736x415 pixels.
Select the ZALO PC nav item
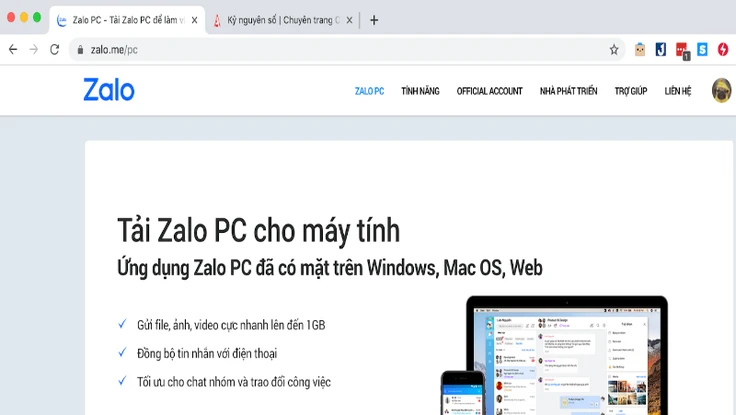tap(369, 91)
